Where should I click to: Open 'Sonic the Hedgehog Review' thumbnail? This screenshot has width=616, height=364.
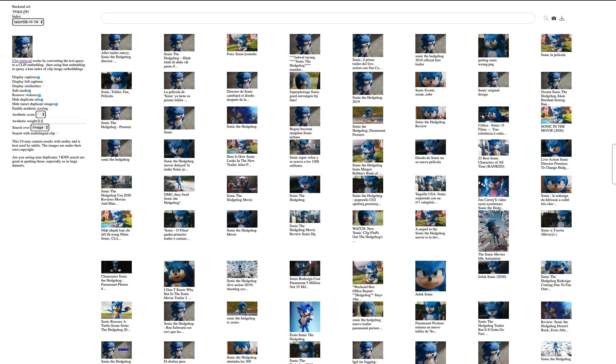430,113
